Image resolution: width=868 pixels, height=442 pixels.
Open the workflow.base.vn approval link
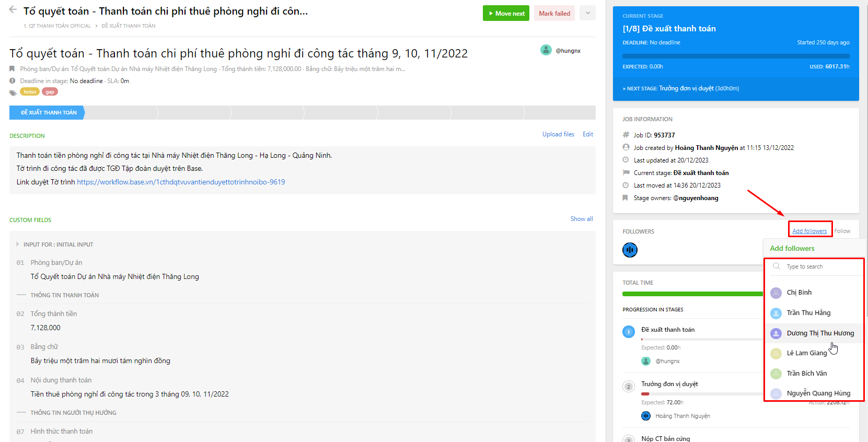pyautogui.click(x=181, y=182)
